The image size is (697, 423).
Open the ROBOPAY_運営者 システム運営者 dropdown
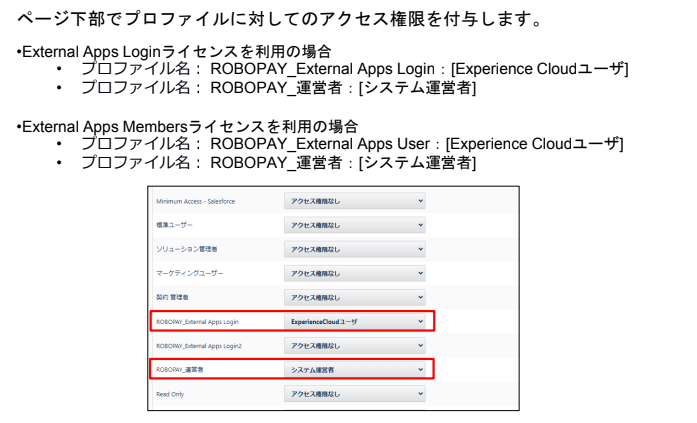pos(354,369)
